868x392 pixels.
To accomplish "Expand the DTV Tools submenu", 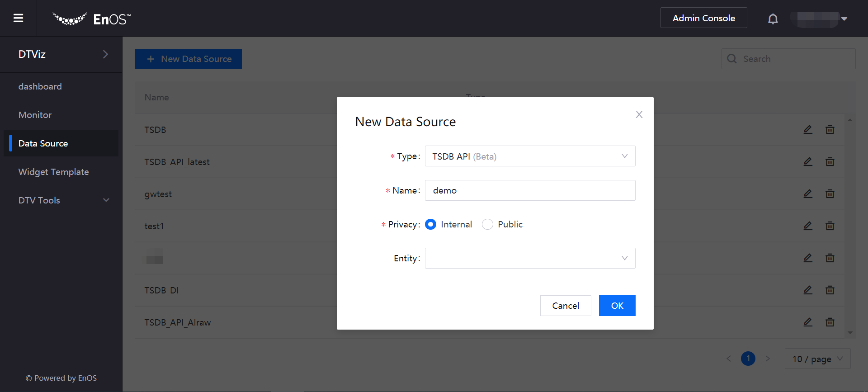I will coord(106,200).
